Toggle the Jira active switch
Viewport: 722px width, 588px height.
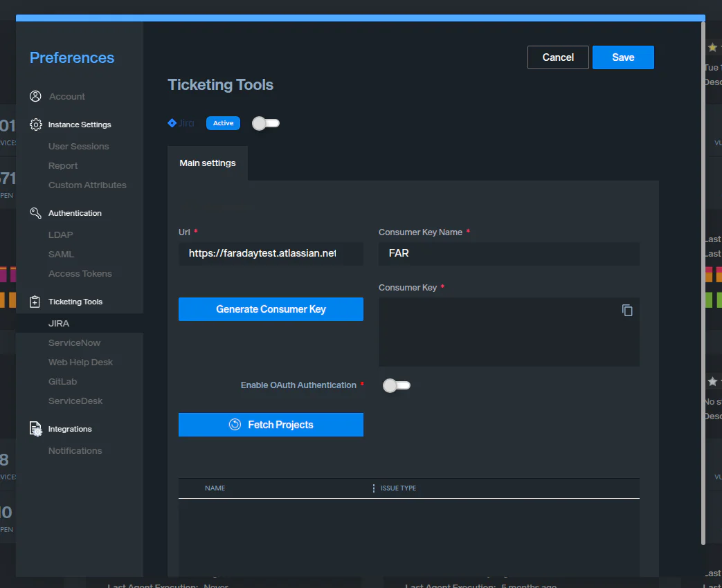[x=265, y=123]
